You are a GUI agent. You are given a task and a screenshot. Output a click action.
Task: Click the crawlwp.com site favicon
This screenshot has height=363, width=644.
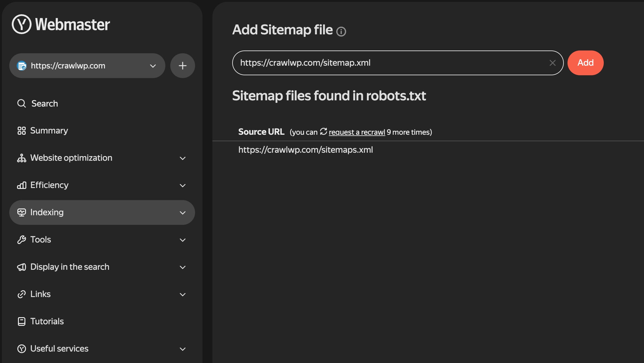coord(22,66)
